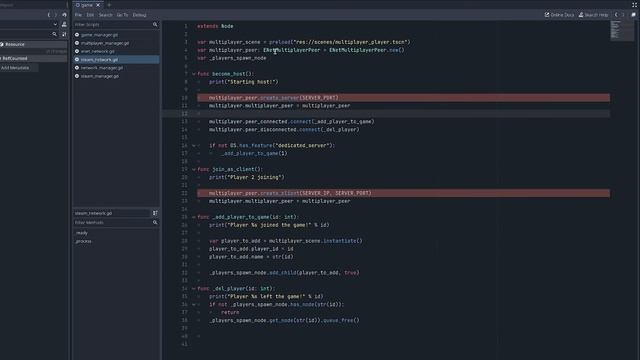
Task: Click gear icon beside steam_manager.gd
Action: [77, 76]
